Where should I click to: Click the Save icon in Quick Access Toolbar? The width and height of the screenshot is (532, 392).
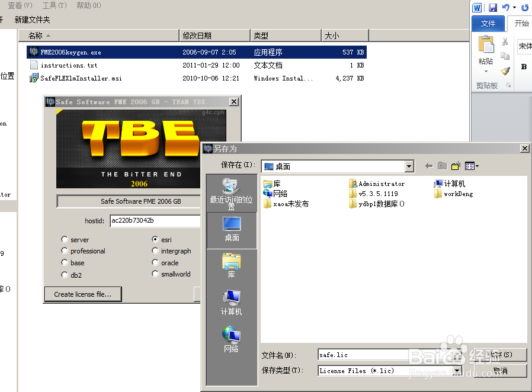[493, 7]
